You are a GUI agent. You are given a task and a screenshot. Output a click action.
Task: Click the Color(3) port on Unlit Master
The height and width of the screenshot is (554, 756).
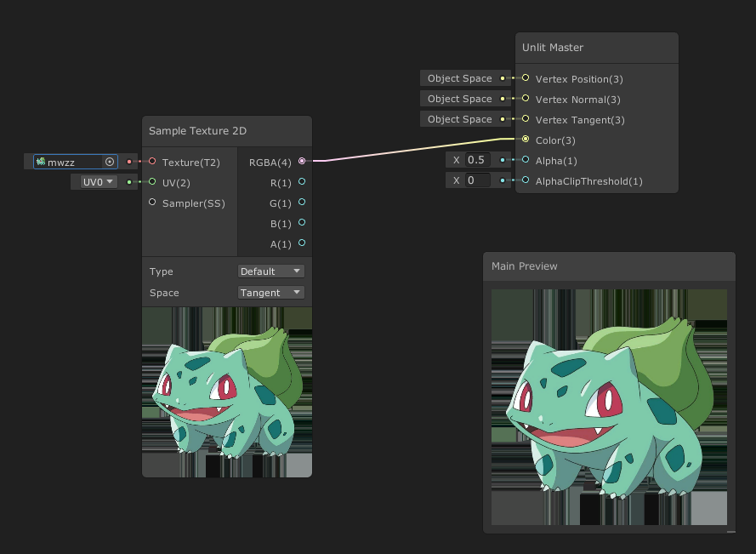click(526, 140)
